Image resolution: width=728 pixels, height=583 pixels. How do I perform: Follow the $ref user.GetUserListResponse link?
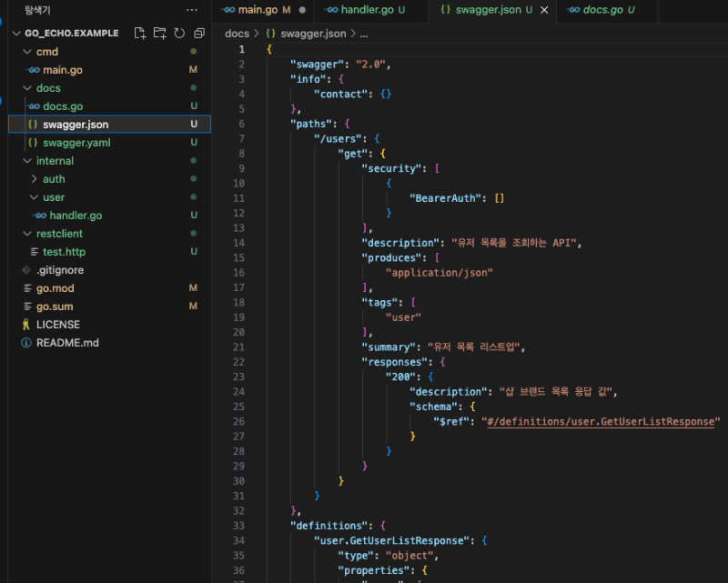(601, 421)
